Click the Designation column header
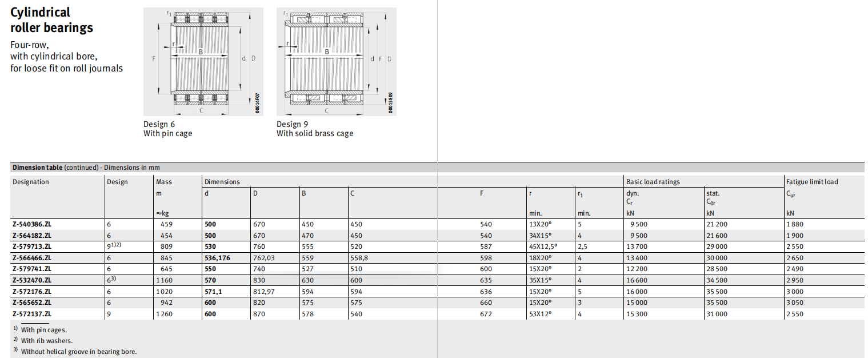This screenshot has width=868, height=358. coord(31,182)
